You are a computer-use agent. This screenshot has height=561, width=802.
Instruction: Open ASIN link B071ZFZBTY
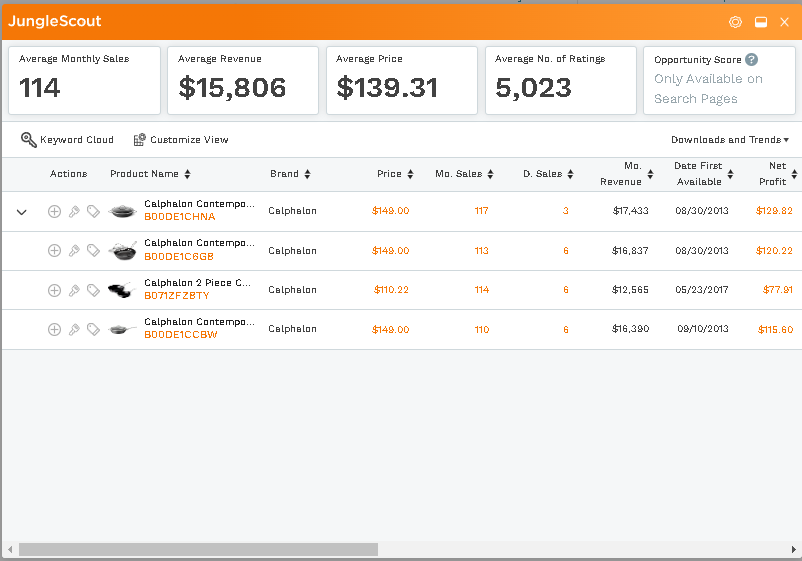click(x=177, y=296)
